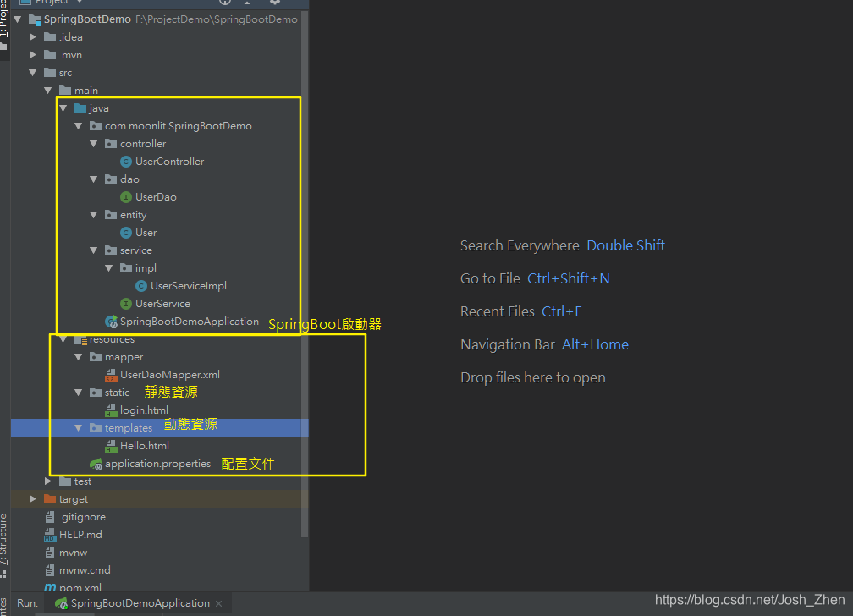This screenshot has height=616, width=853.
Task: Click the Double Shift shortcut hint
Action: coord(625,246)
